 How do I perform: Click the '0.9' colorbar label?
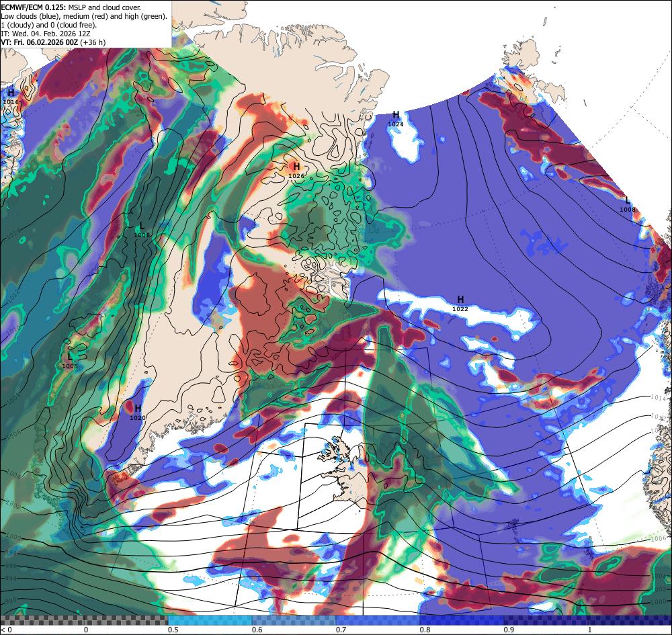pos(509,630)
